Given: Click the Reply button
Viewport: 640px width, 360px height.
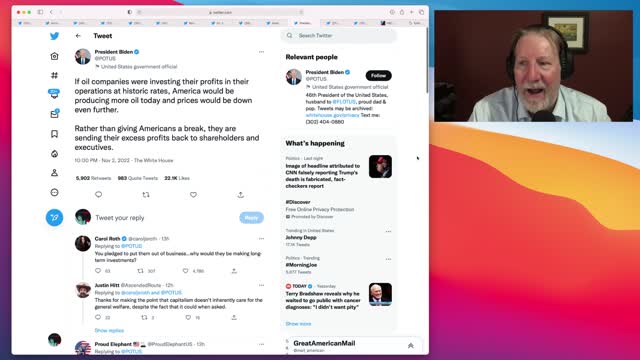Looking at the screenshot, I should [251, 218].
